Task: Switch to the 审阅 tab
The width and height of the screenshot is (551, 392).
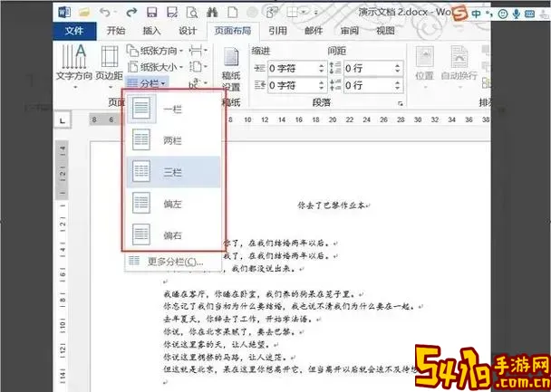Action: [350, 31]
